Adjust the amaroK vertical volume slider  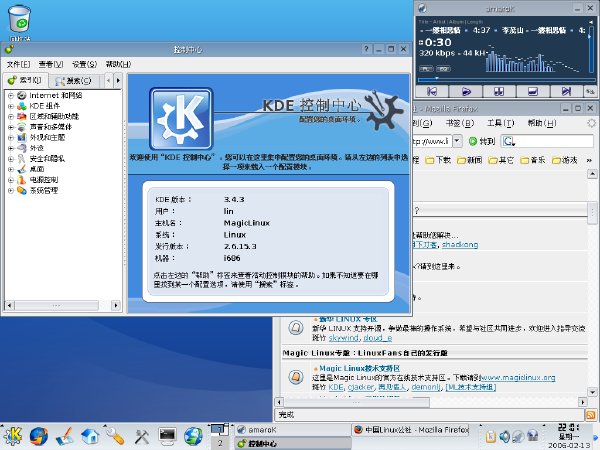tap(591, 50)
